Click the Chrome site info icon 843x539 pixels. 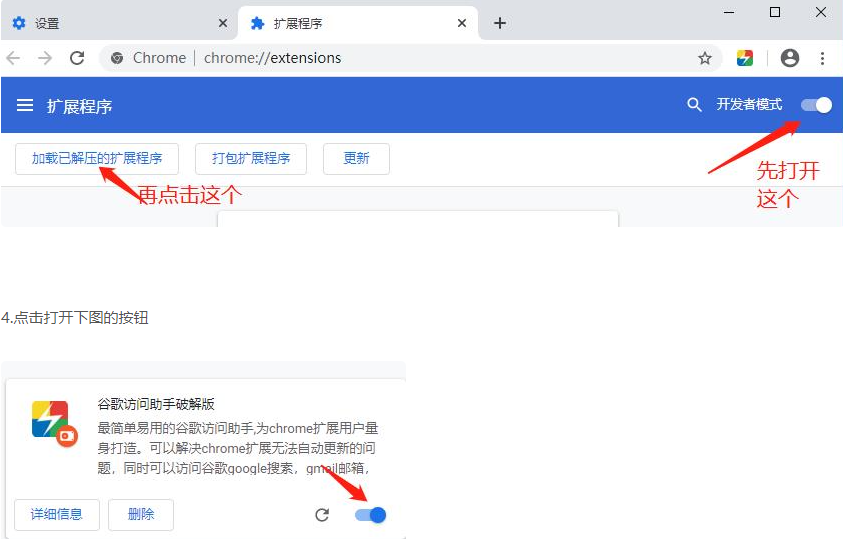coord(117,58)
